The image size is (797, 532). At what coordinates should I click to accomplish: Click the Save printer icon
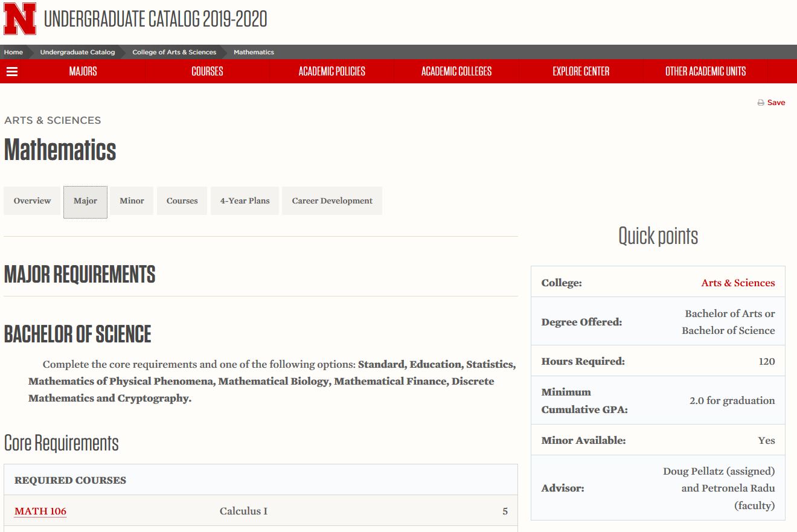[x=761, y=103]
